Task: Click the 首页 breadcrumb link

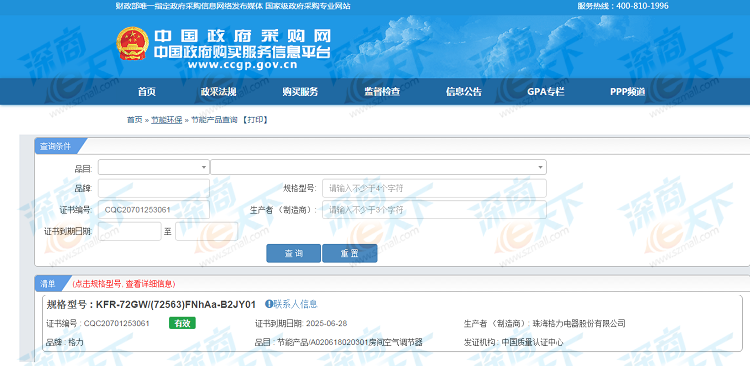Action: point(134,120)
